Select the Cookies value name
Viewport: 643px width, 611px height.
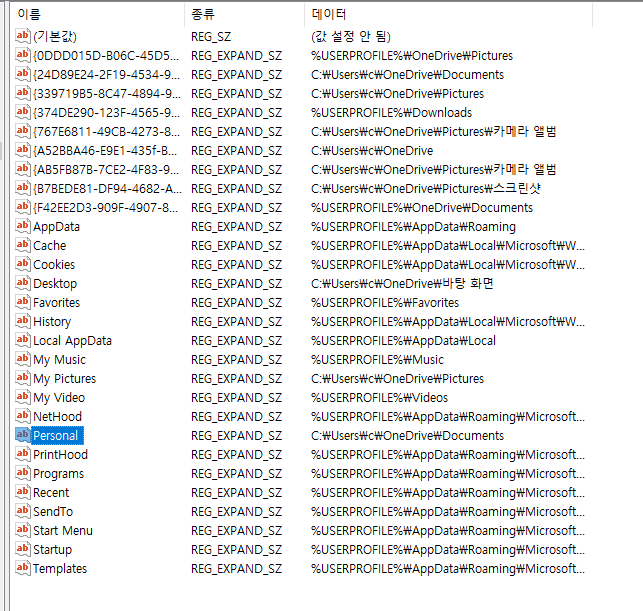tap(54, 264)
